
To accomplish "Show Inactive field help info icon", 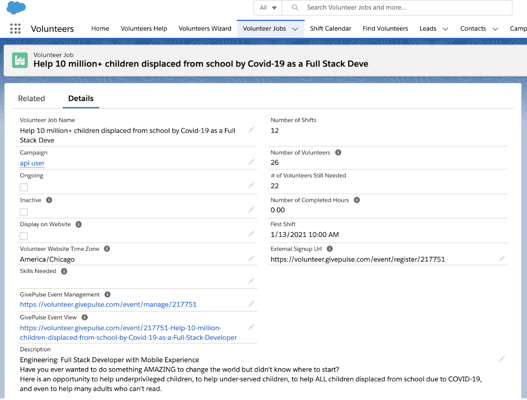I will (49, 200).
